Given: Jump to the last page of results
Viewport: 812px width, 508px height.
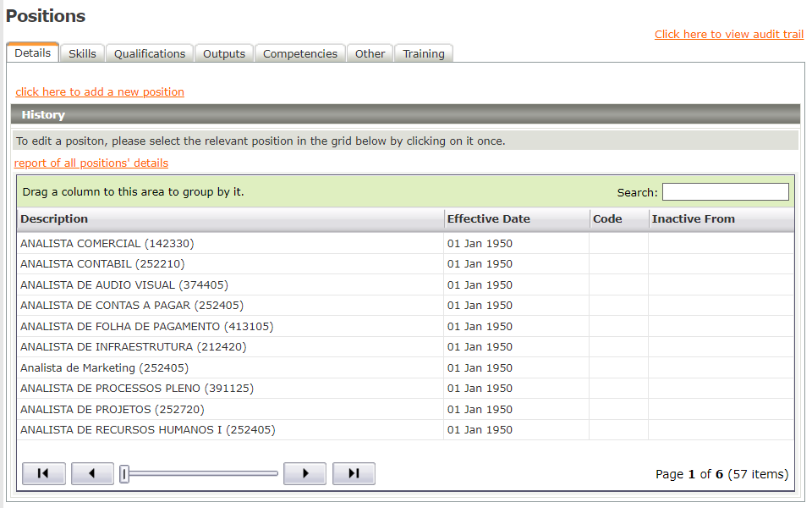Looking at the screenshot, I should [354, 474].
